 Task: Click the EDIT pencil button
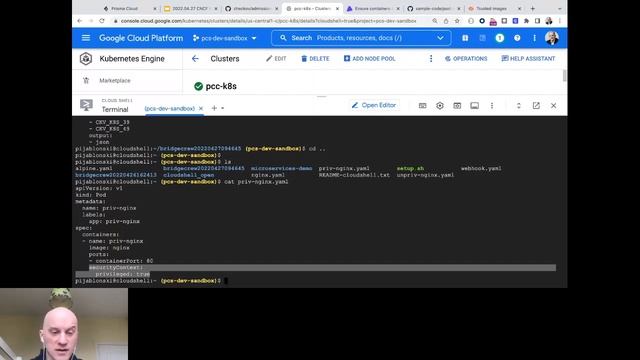pos(276,59)
